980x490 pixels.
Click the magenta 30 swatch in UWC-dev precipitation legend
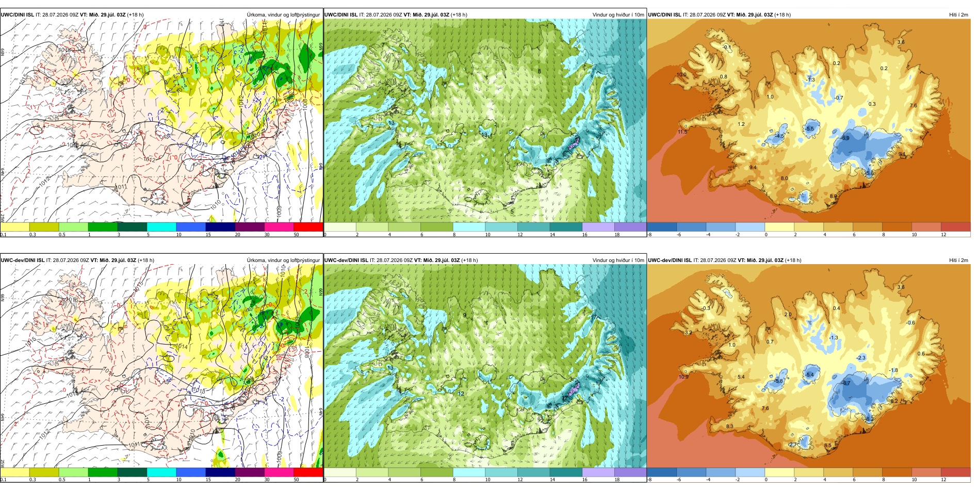click(279, 472)
